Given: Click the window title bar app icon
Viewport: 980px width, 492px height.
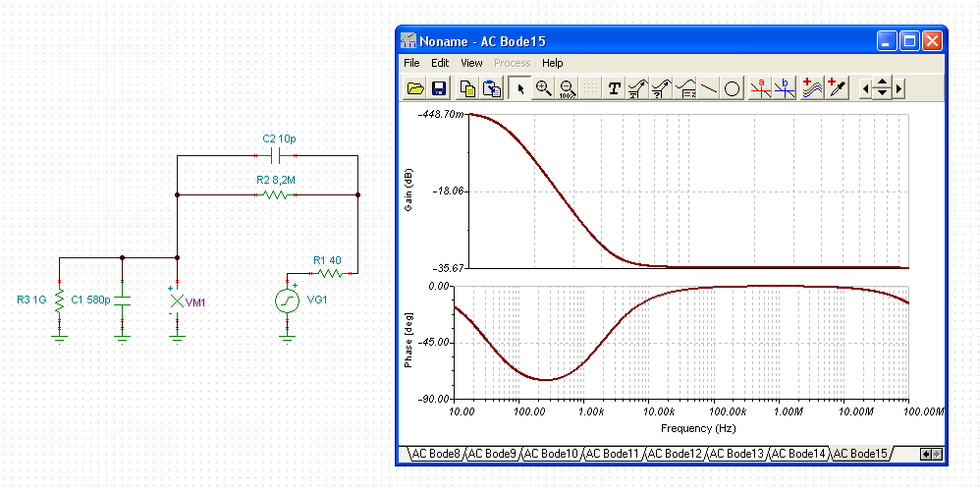Looking at the screenshot, I should (408, 41).
